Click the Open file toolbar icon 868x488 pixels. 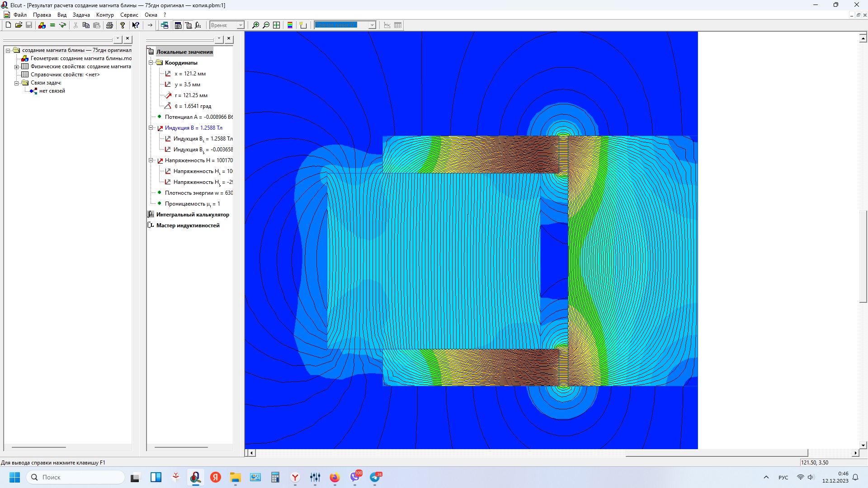click(19, 25)
